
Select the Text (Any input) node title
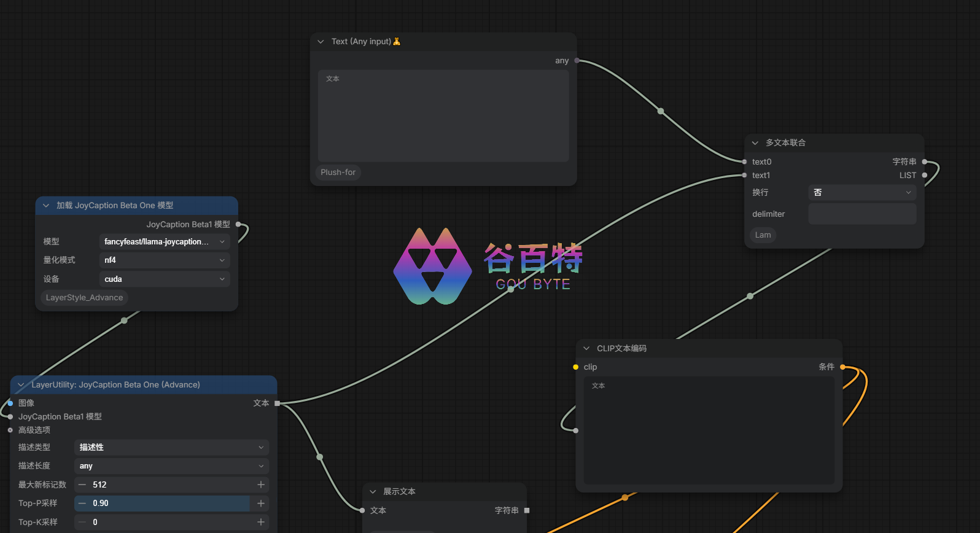365,42
